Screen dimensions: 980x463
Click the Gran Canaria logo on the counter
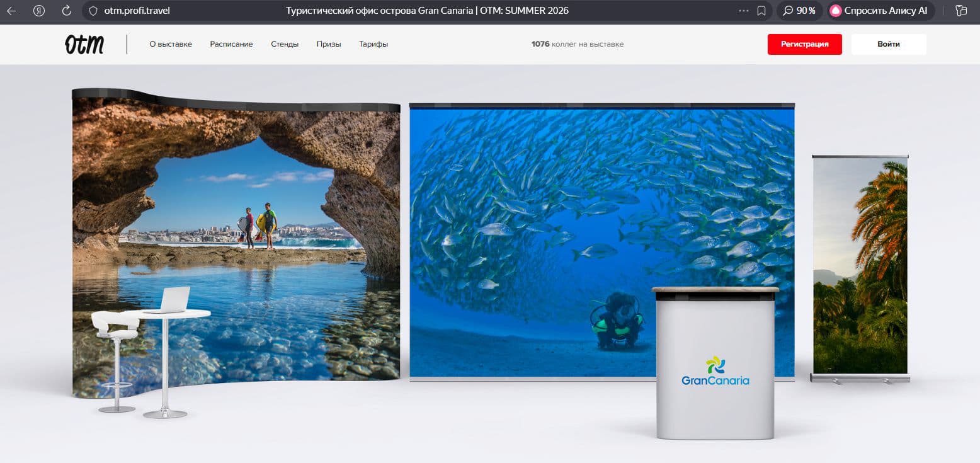pyautogui.click(x=715, y=372)
